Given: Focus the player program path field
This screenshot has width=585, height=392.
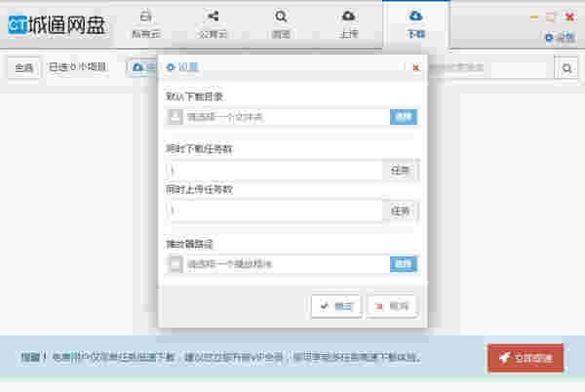Looking at the screenshot, I should pyautogui.click(x=286, y=264).
